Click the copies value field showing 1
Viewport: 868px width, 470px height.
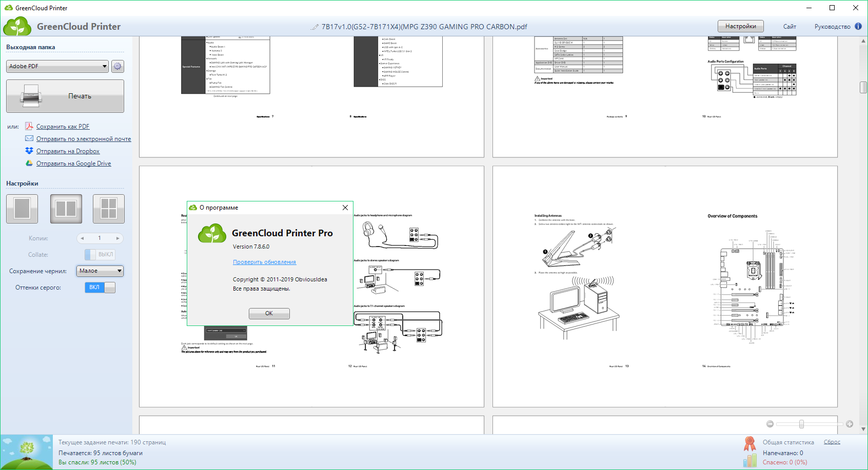click(x=100, y=238)
